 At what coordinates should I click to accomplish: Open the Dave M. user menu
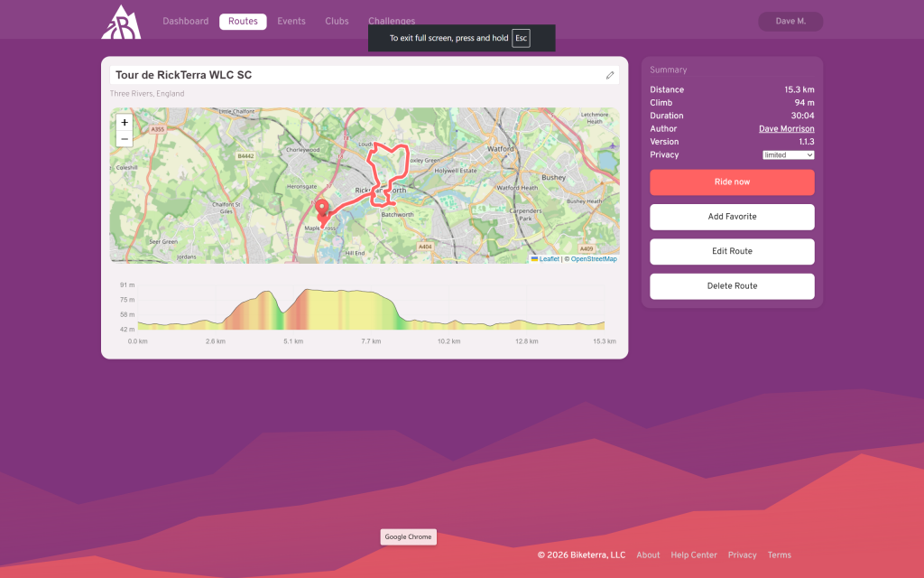pos(790,21)
